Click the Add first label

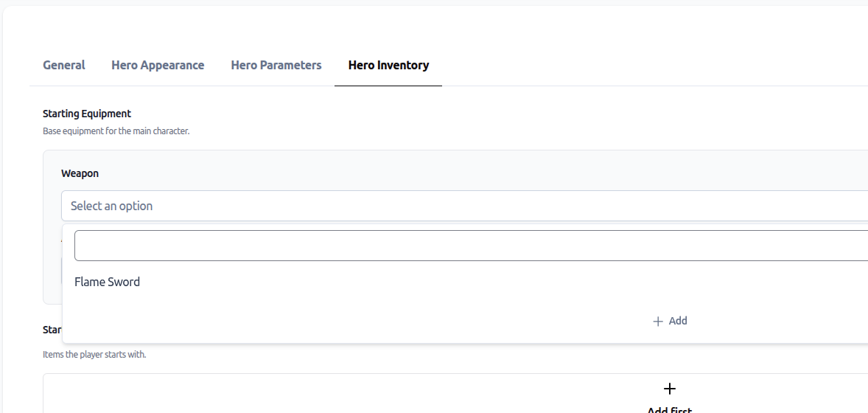pos(669,408)
